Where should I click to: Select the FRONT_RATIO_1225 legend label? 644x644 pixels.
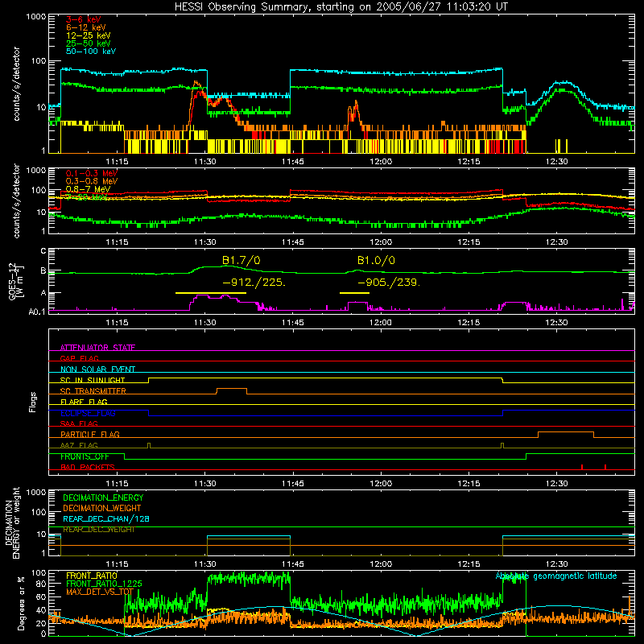pos(104,584)
